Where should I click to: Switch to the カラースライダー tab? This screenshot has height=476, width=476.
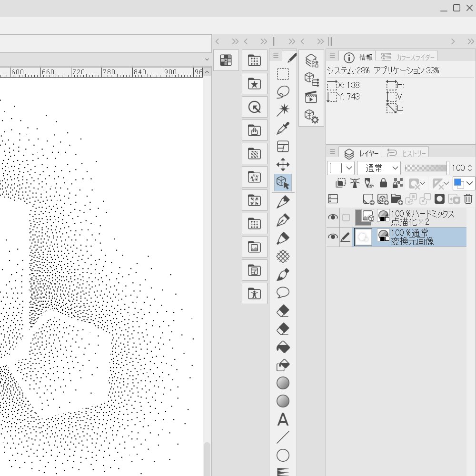(x=407, y=57)
